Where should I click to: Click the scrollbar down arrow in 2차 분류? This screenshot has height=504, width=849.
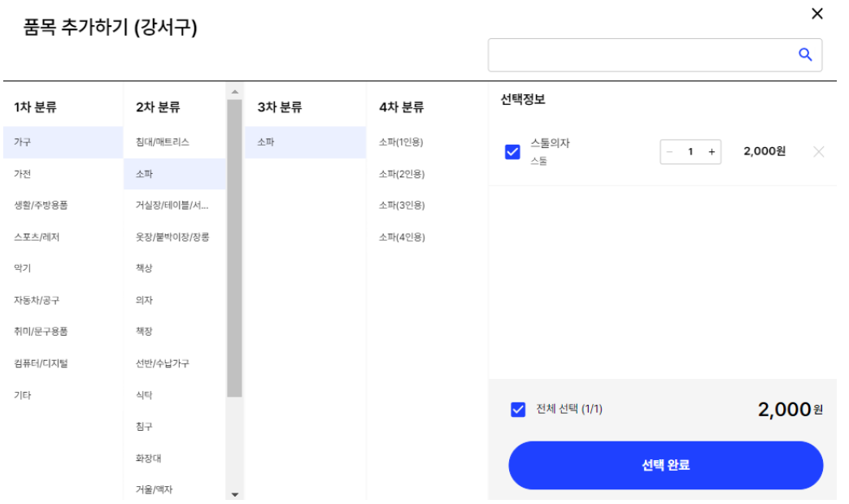point(234,494)
